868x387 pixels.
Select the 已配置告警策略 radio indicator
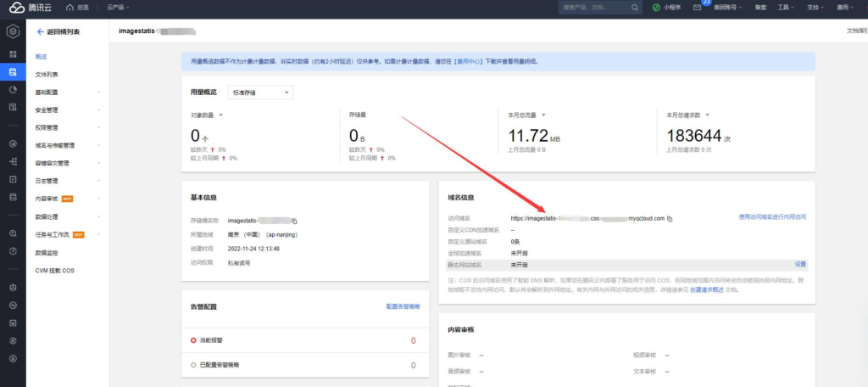point(193,365)
